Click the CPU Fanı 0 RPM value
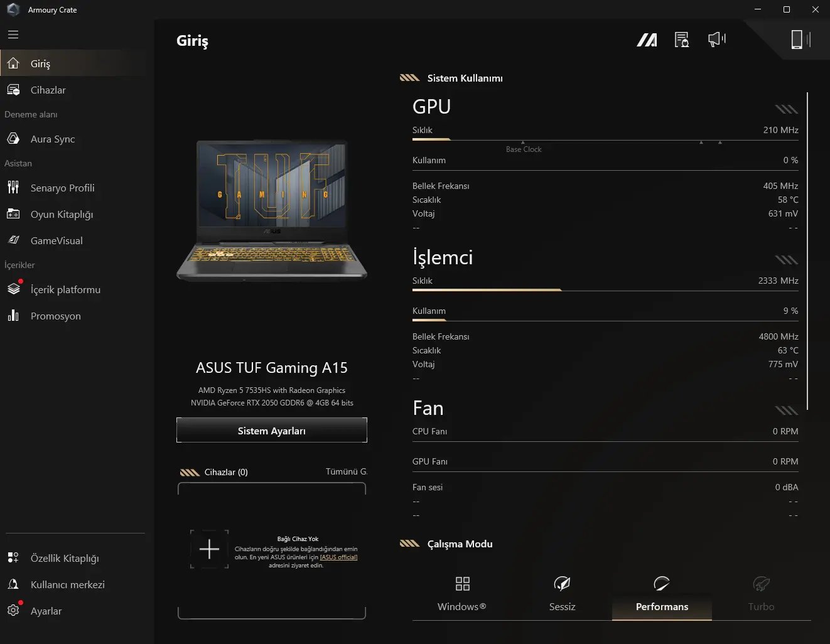Screen dimensions: 830x644 (785, 431)
